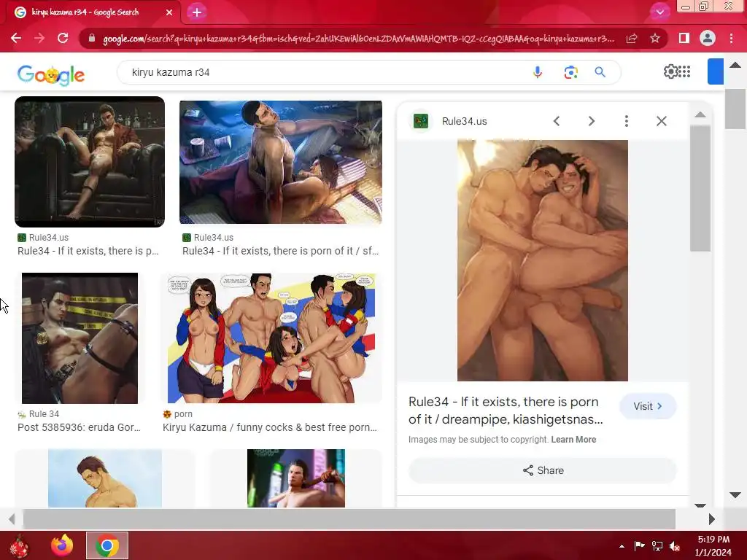
Task: Open a new tab with the plus button
Action: (x=197, y=12)
